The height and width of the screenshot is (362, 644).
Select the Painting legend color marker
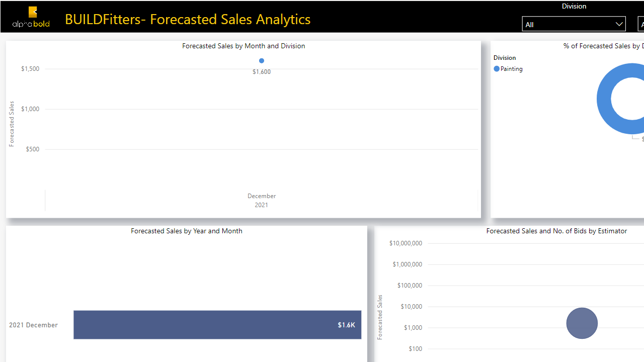497,69
